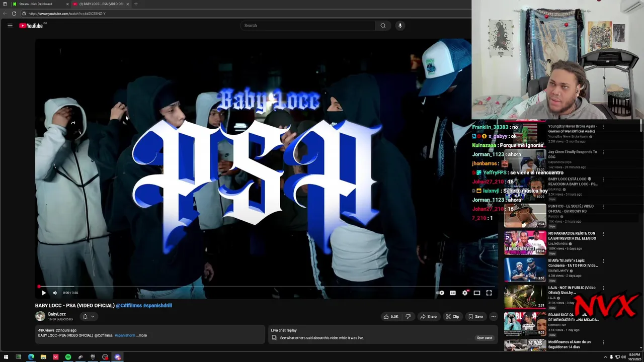The width and height of the screenshot is (644, 362).
Task: Play the PSA video
Action: [44, 293]
